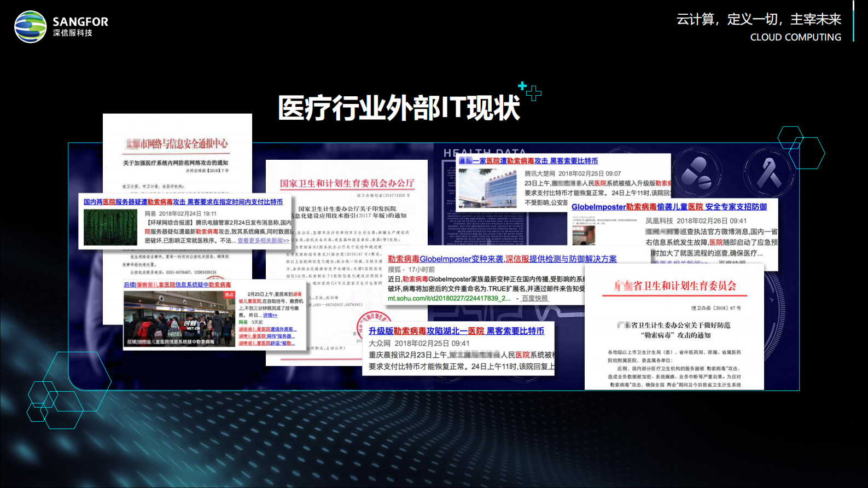Open related link ending 医院遭境外黑客
The width and height of the screenshot is (868, 488).
(x=267, y=329)
